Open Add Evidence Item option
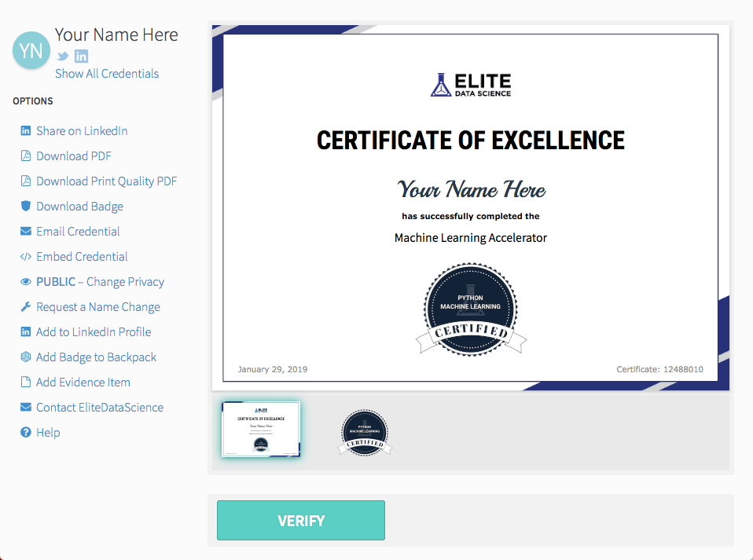Viewport: 753px width, 560px height. coord(83,382)
